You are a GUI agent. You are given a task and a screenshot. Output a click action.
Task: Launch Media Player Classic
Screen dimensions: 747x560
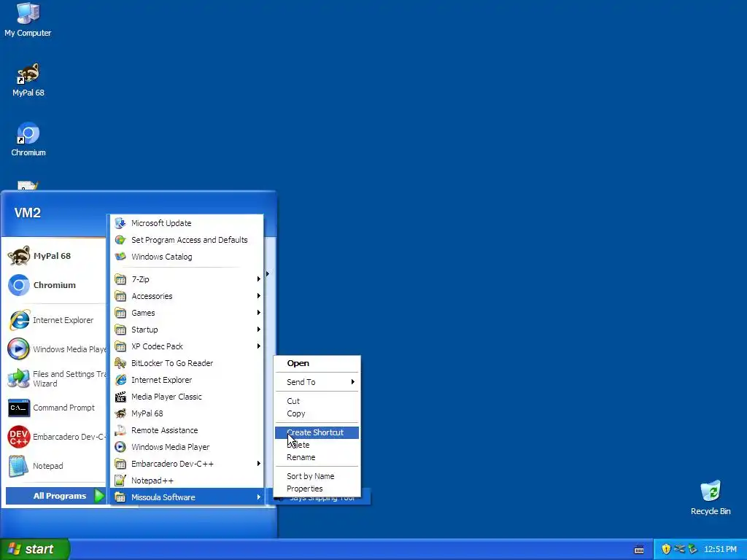tap(187, 396)
